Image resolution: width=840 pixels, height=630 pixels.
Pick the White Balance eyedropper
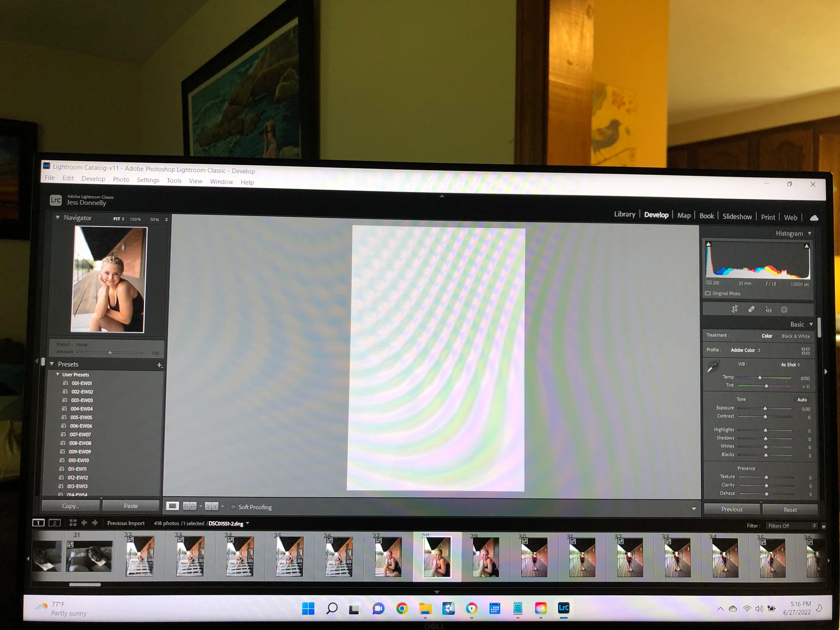(x=713, y=366)
